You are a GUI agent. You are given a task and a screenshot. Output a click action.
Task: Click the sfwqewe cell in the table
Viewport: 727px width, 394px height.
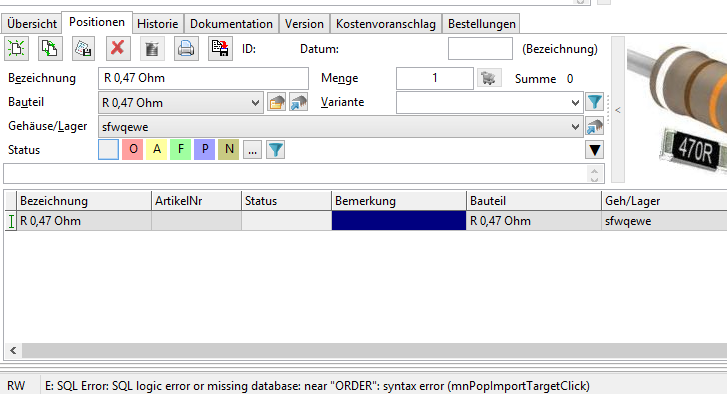point(664,221)
